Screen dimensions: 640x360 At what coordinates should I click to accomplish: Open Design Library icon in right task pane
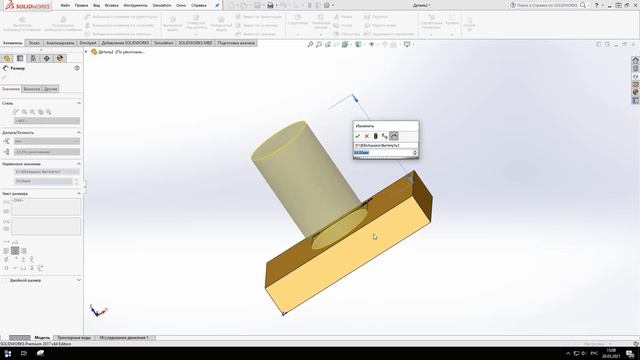pos(636,68)
